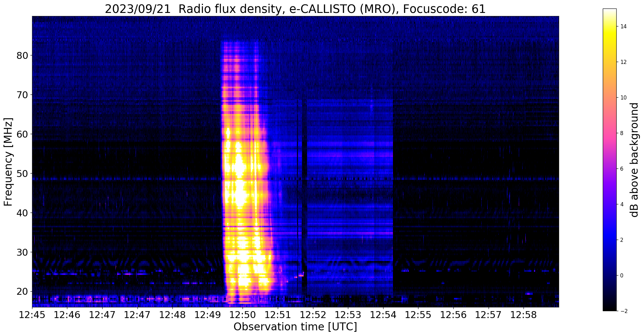Click the 40 MHz frequency tick label
The height and width of the screenshot is (336, 644).
point(22,213)
